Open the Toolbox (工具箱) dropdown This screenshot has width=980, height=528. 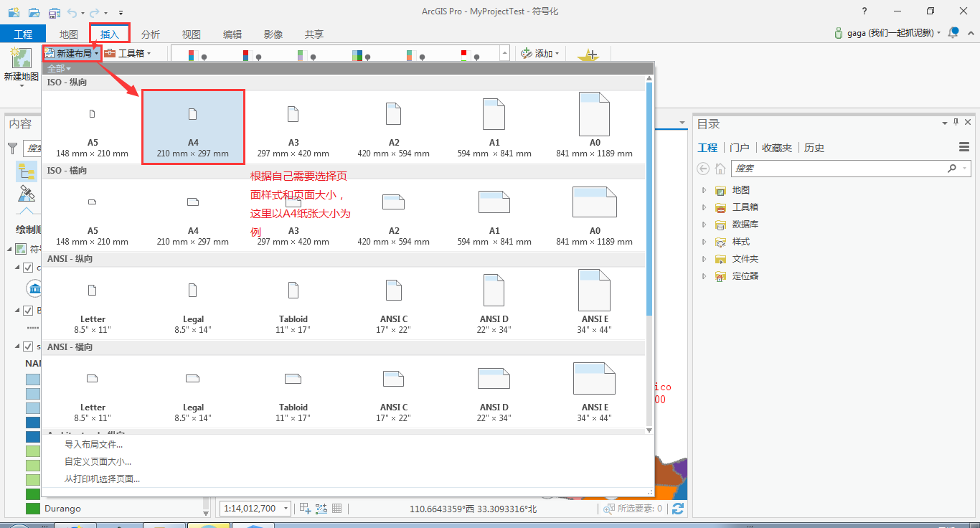[x=128, y=53]
